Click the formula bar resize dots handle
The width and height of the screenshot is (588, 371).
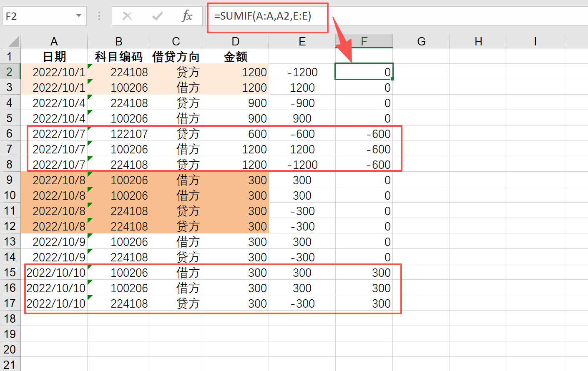click(99, 16)
